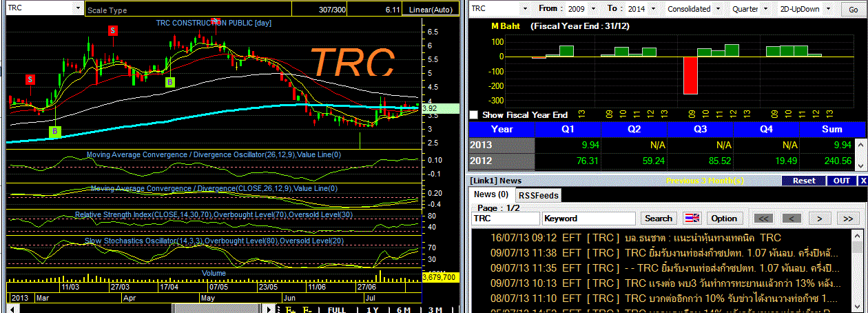Open the From year 2009 dropdown
Viewport: 868px width, 313px height.
[594, 8]
